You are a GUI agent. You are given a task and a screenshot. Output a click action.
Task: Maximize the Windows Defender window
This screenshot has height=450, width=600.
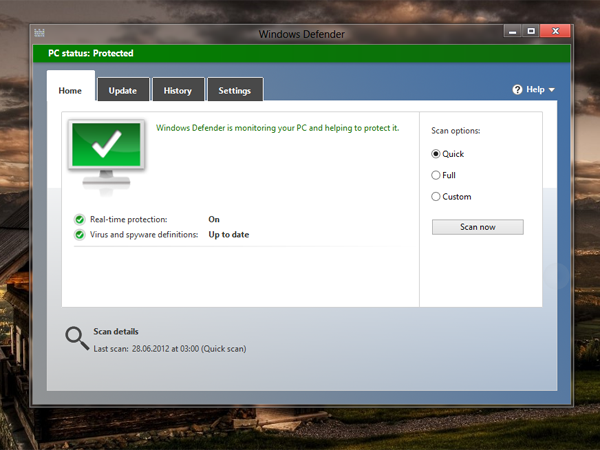tap(531, 31)
